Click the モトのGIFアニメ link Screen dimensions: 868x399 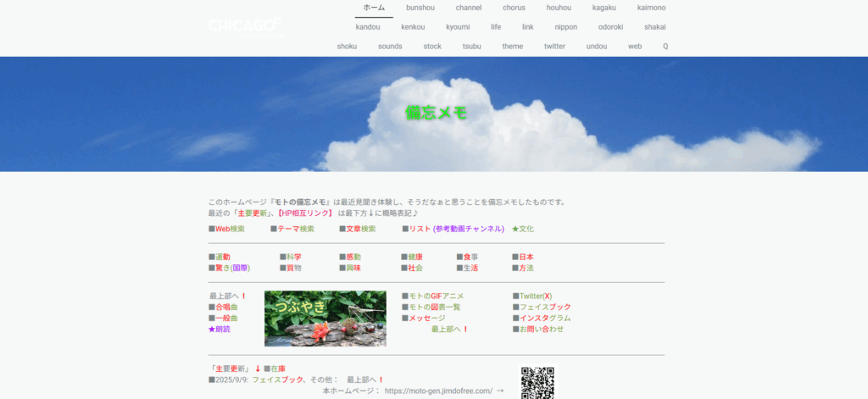[x=435, y=296]
